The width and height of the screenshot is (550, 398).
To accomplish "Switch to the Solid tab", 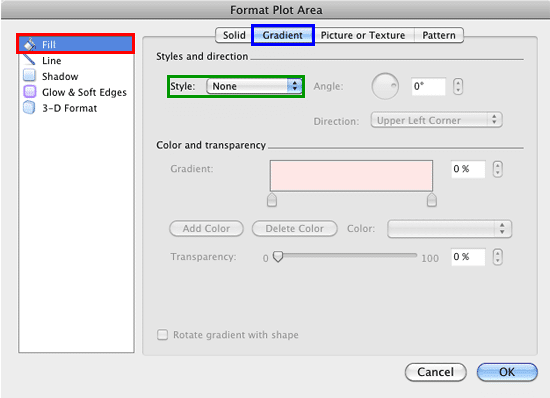I will click(234, 35).
